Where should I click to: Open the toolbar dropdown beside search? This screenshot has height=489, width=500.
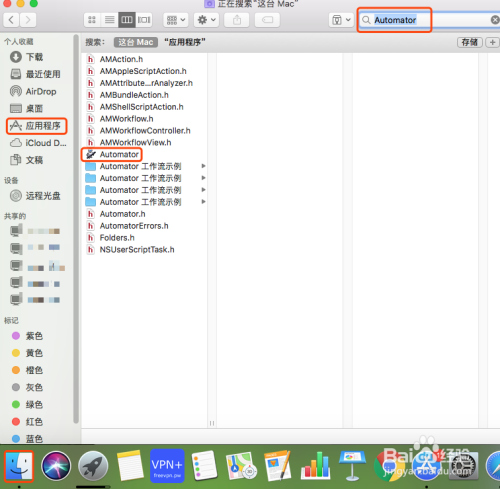pyautogui.click(x=341, y=20)
